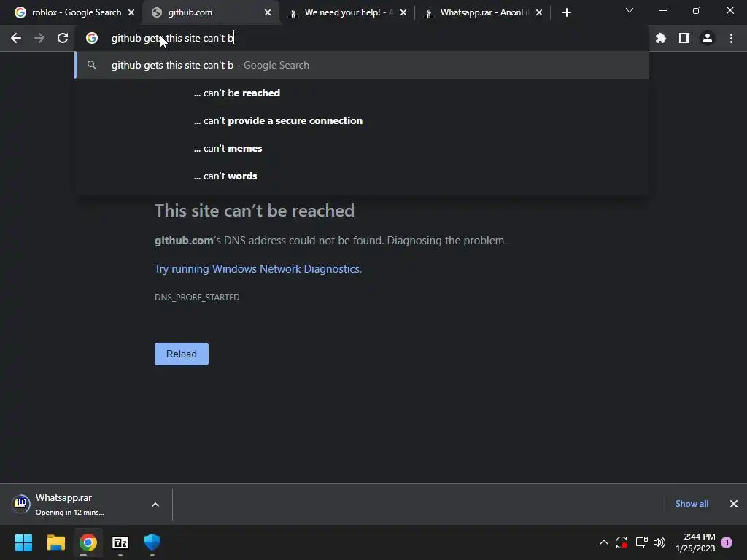Viewport: 747px width, 560px height.
Task: Click Try running Windows Network Diagnostics link
Action: (x=258, y=269)
